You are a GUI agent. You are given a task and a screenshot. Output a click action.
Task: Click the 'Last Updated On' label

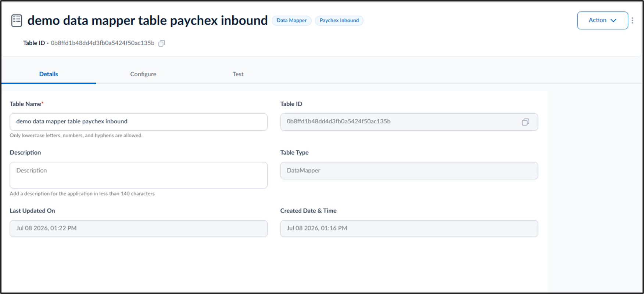(x=32, y=211)
